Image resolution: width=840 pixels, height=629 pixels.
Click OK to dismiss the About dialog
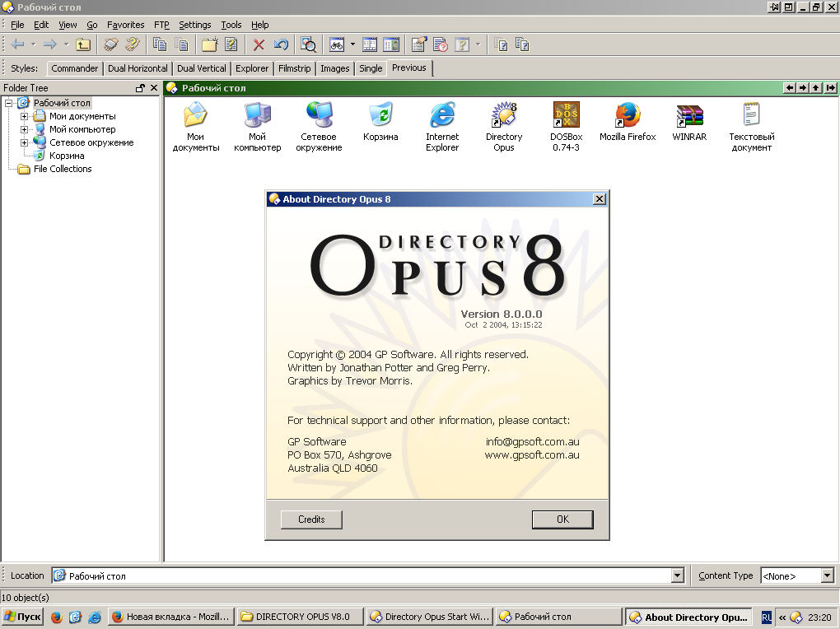[562, 520]
